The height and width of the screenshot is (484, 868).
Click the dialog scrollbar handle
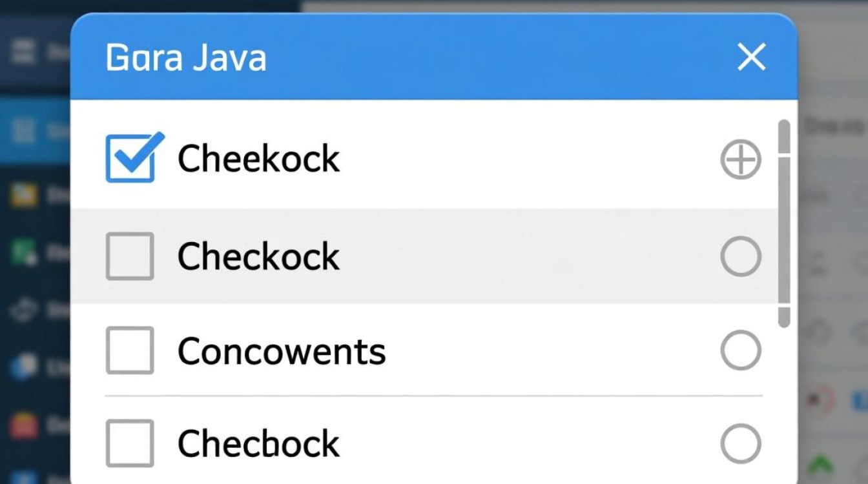point(784,219)
